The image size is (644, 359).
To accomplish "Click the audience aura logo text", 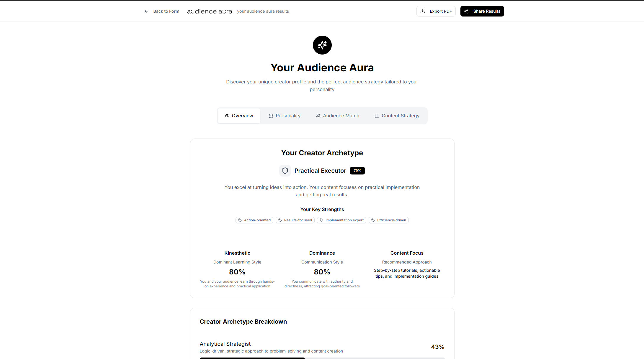I will coord(210,11).
